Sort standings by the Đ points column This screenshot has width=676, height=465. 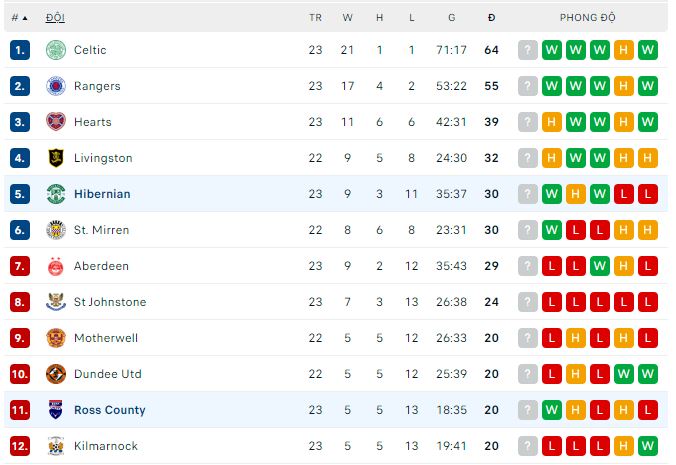click(x=491, y=17)
